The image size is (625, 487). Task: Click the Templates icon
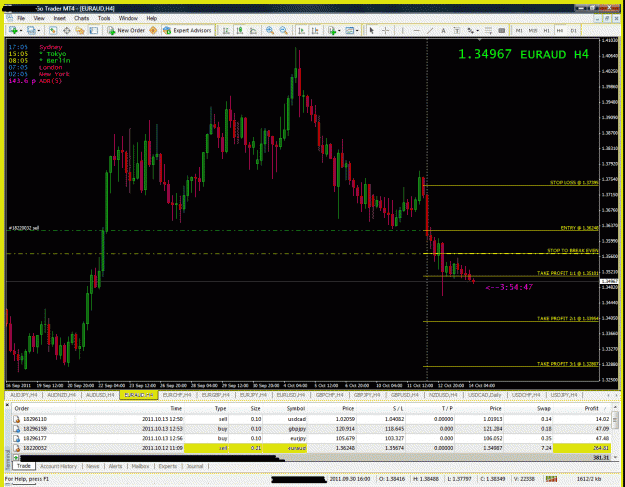click(x=350, y=30)
